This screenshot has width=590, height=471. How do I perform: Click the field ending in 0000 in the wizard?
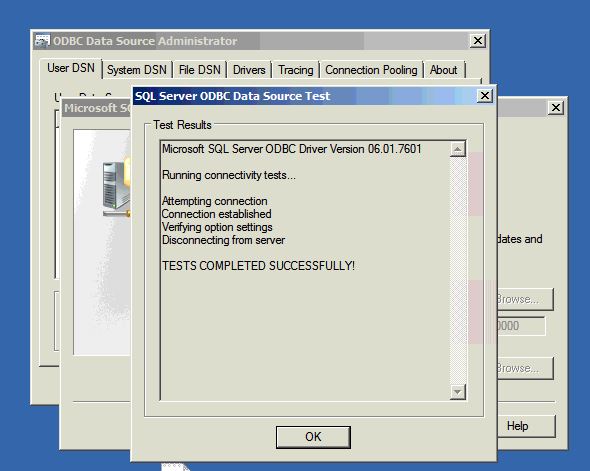[521, 326]
